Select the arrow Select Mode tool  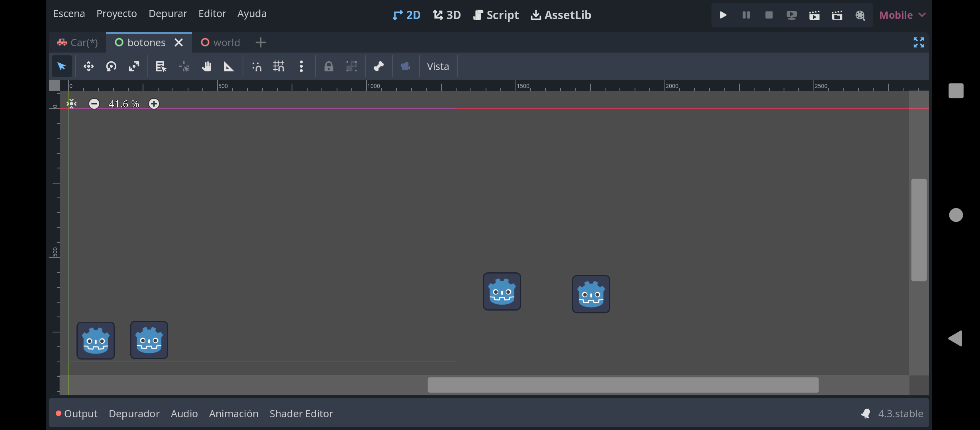(x=62, y=66)
